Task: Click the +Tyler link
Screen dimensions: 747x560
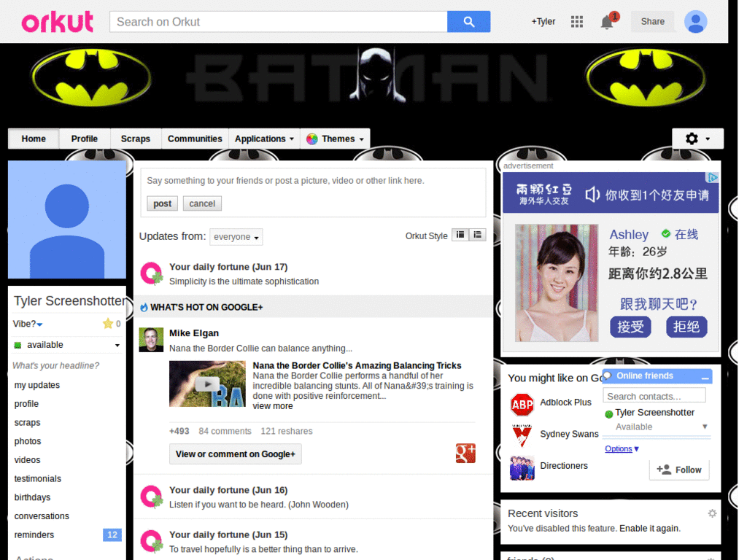Action: 543,21
